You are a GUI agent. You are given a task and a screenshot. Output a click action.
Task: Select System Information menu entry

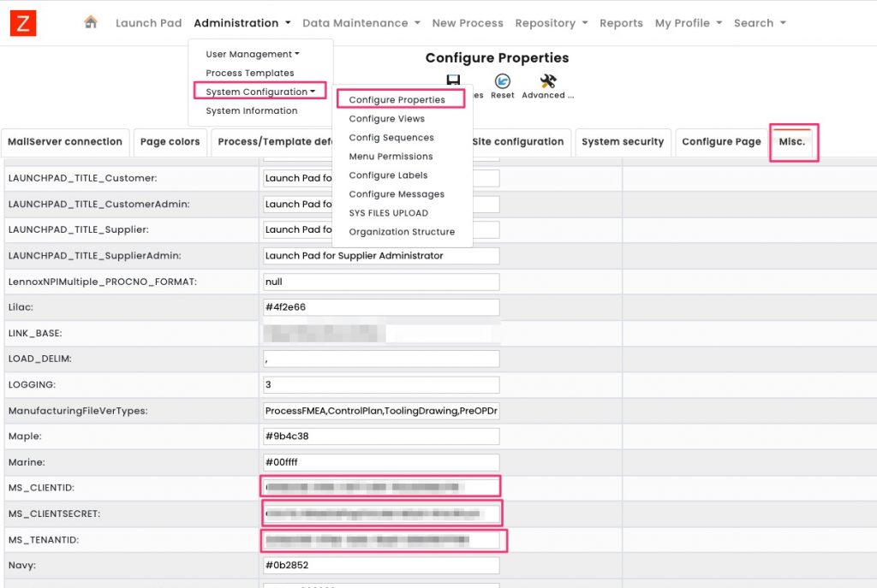click(x=252, y=110)
